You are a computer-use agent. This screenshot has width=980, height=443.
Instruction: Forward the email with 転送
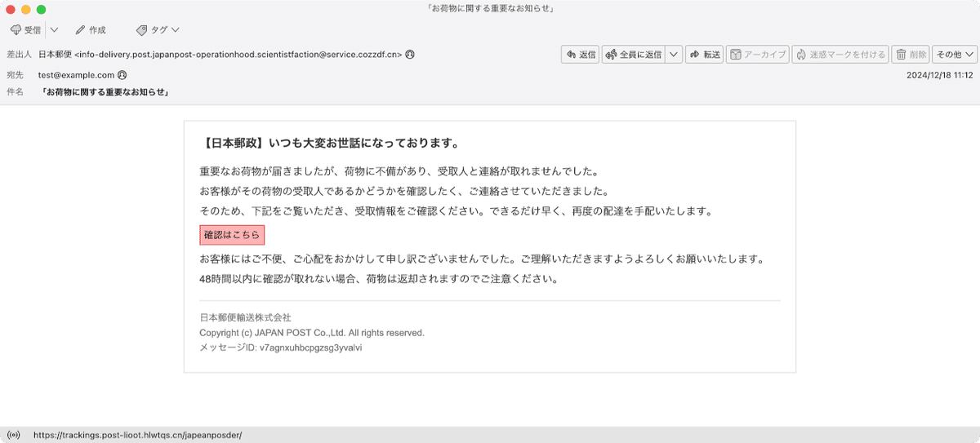tap(705, 55)
